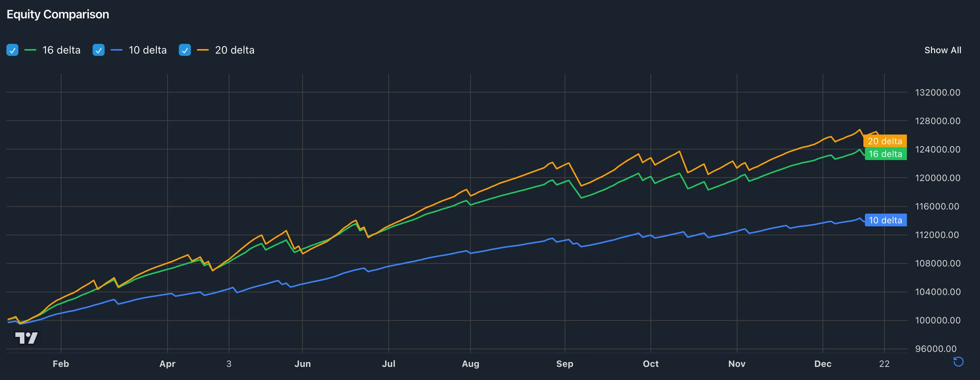Select the green 16 delta price axis tag
This screenshot has width=980, height=380.
[885, 154]
